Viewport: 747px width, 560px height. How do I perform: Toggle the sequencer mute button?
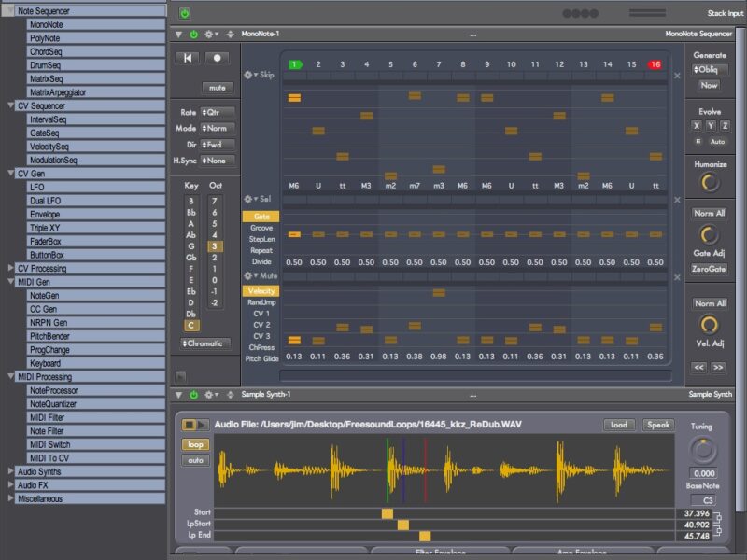point(217,88)
